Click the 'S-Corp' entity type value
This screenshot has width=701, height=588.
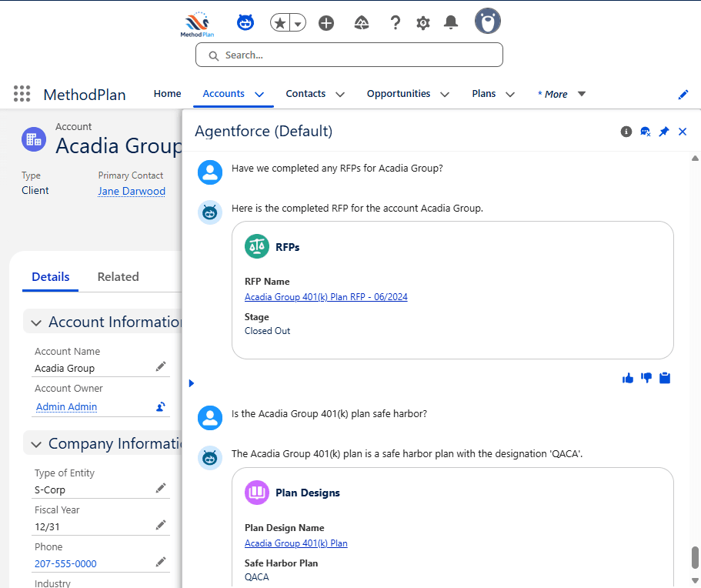49,490
